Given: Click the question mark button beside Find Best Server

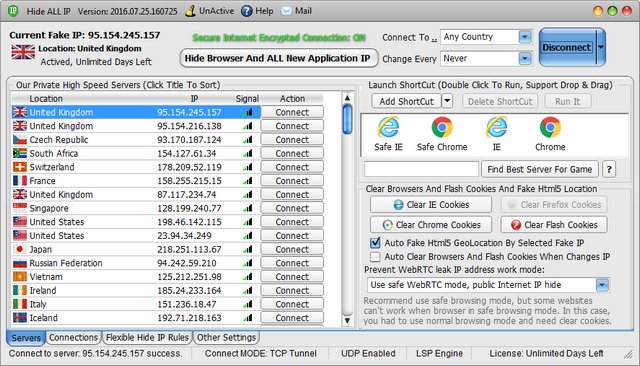Looking at the screenshot, I should click(x=609, y=169).
